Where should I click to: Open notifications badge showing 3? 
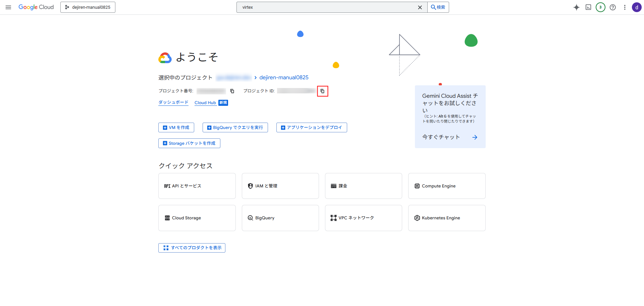click(600, 7)
